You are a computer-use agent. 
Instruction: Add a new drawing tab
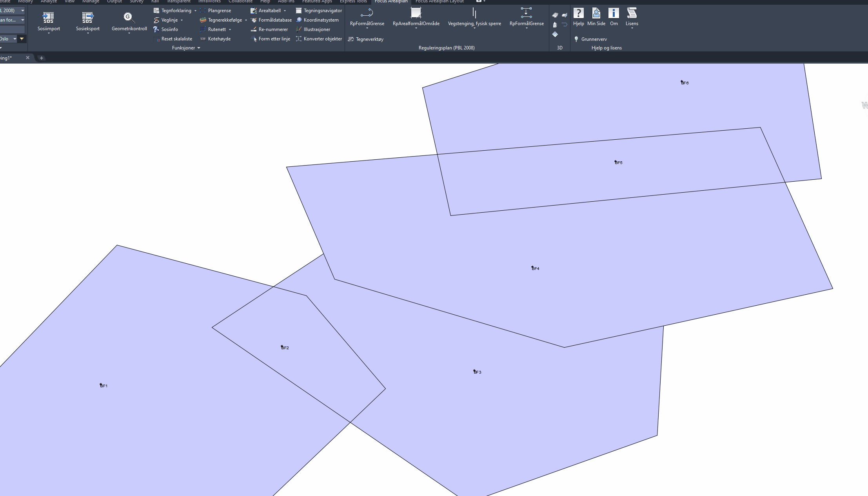42,58
